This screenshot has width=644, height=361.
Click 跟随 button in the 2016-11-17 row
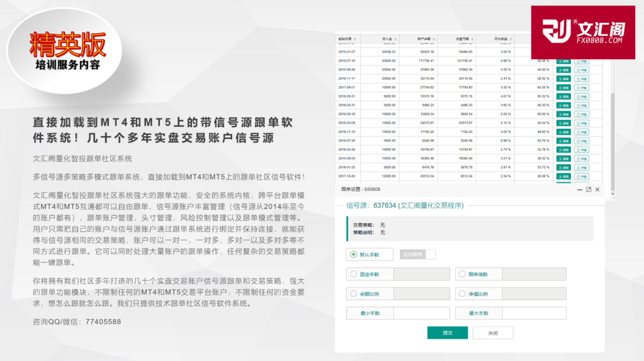(563, 79)
